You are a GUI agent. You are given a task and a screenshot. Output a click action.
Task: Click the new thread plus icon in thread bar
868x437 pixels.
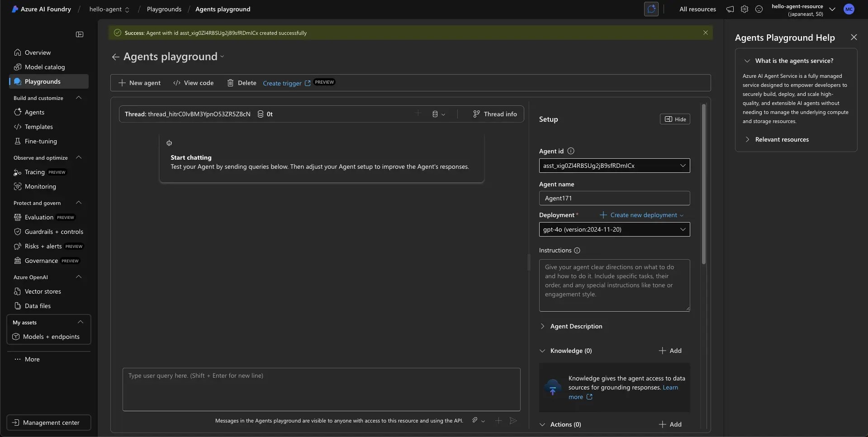pos(418,113)
